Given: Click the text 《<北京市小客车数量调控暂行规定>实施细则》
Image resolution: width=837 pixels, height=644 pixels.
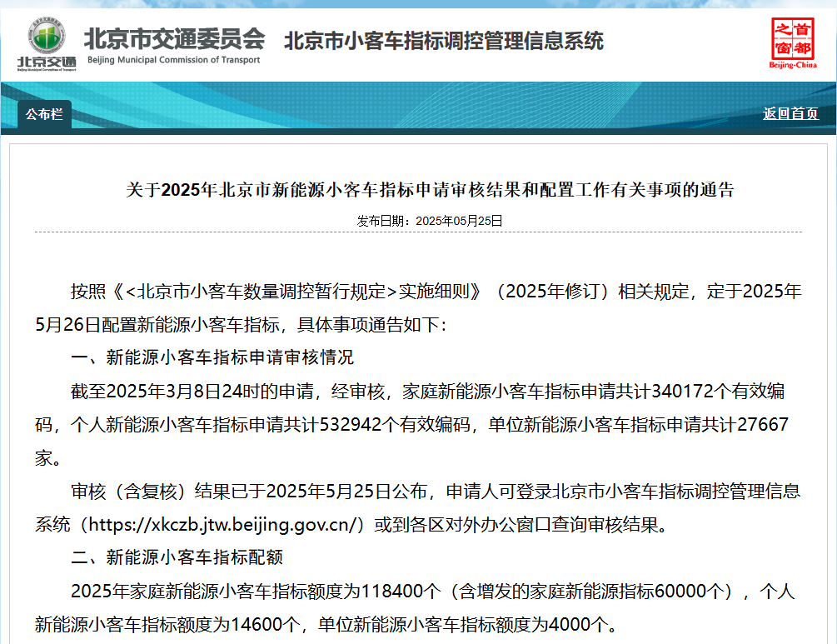Looking at the screenshot, I should pyautogui.click(x=296, y=292).
